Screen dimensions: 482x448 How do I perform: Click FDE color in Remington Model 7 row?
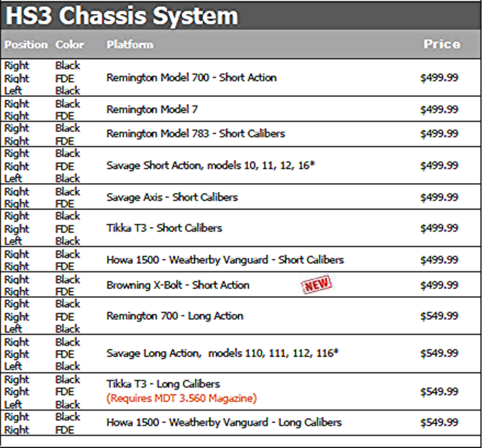[x=65, y=116]
